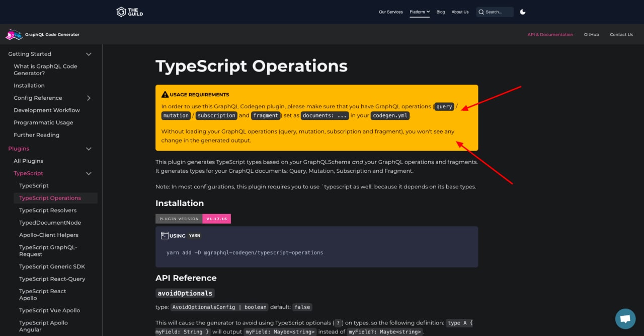Screen dimensions: 644x336
Task: Open All Plugins page
Action: pos(28,161)
